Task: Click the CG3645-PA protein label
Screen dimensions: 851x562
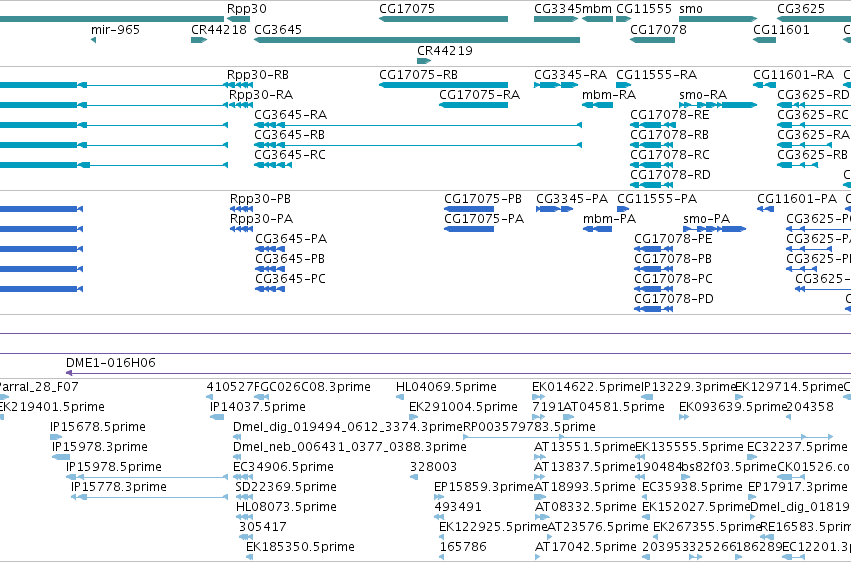Action: [x=291, y=239]
